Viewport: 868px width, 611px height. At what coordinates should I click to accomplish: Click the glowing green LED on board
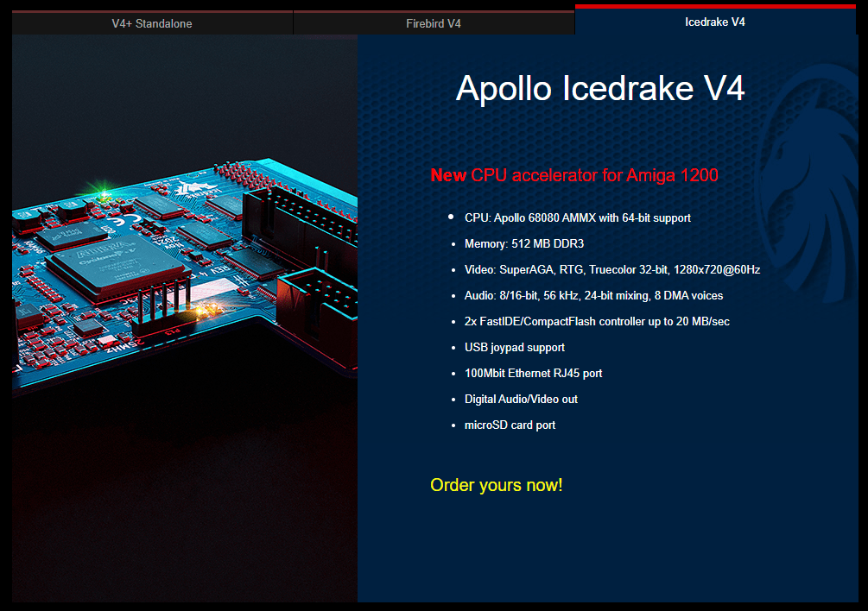(x=105, y=197)
